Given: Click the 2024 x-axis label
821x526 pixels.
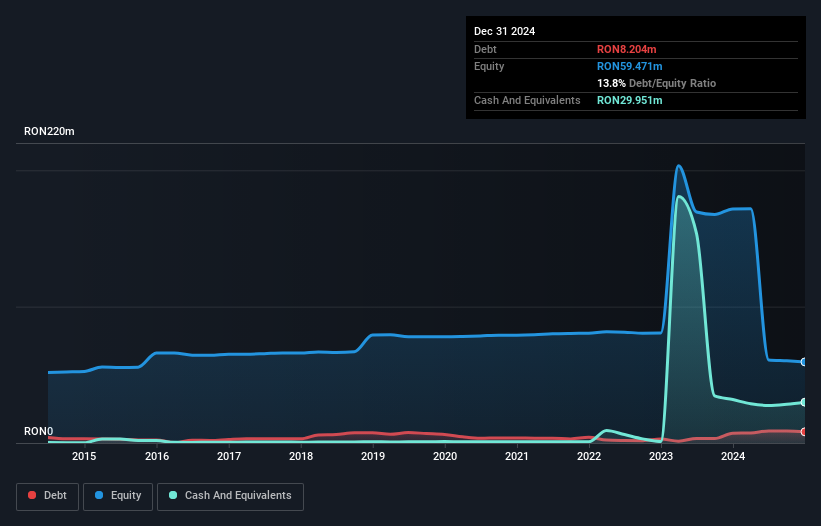Looking at the screenshot, I should point(733,456).
